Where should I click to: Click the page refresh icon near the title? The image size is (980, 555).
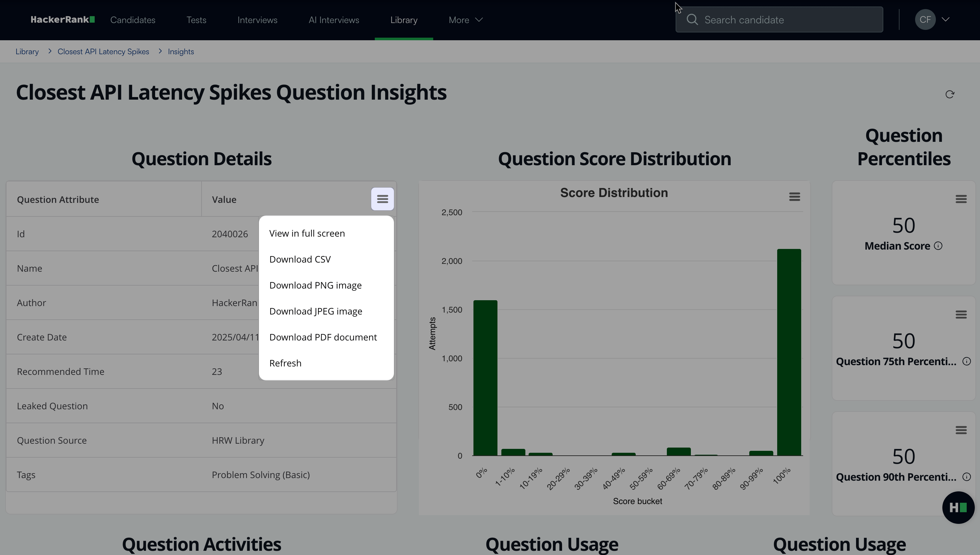[x=949, y=94]
